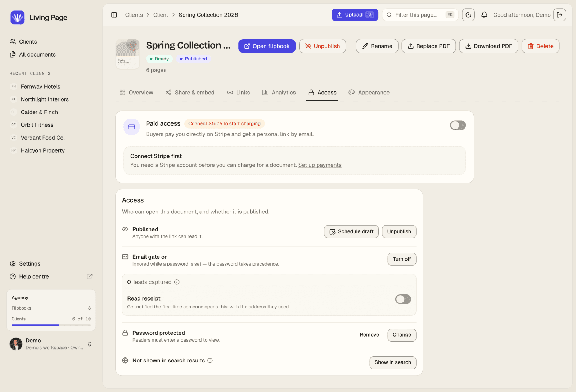Click Remove password option
The width and height of the screenshot is (576, 392).
coord(369,335)
